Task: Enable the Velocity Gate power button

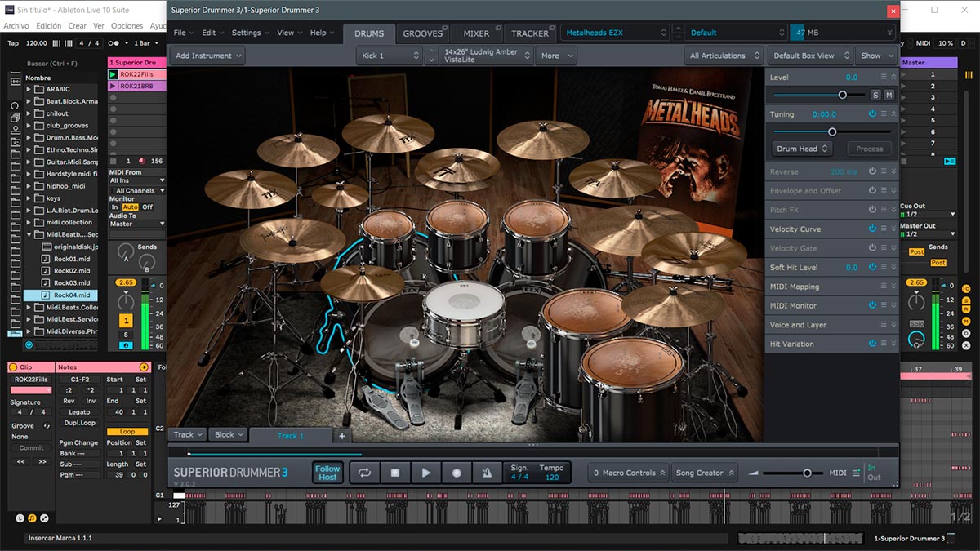Action: coord(872,248)
